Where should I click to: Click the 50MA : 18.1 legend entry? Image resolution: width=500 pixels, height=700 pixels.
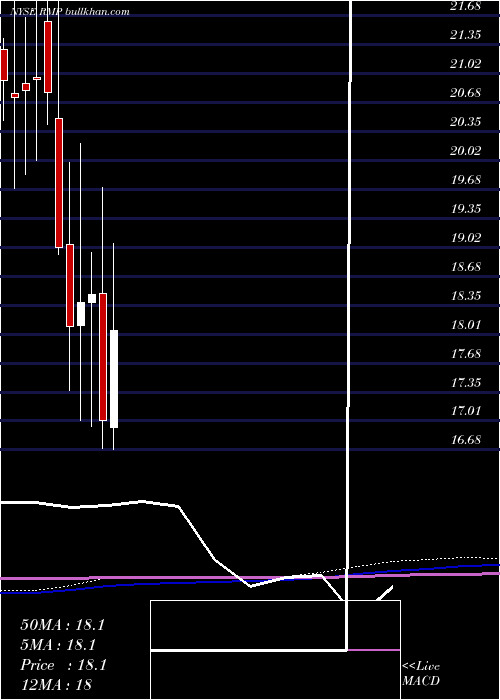pos(62,625)
